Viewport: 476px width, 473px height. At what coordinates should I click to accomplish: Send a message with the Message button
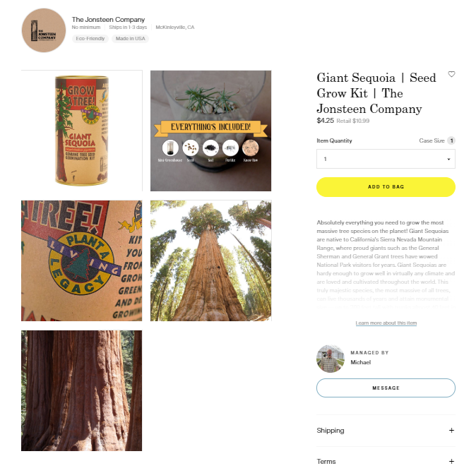coord(386,388)
